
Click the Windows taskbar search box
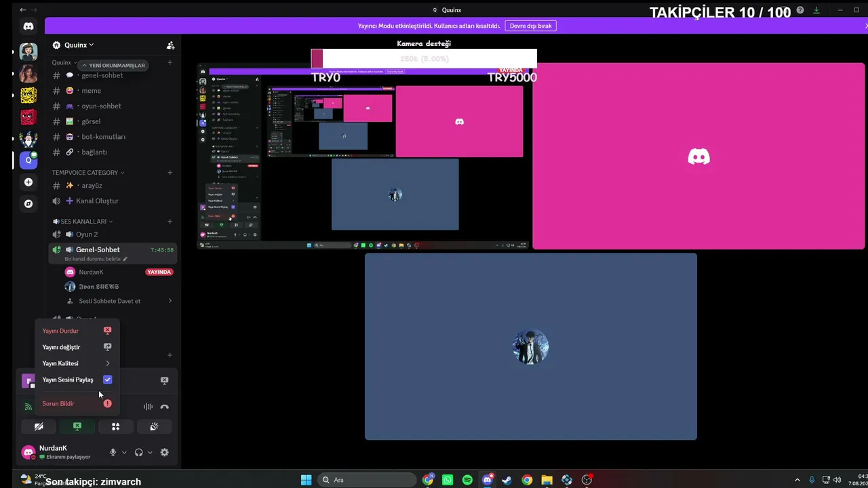[x=366, y=480]
